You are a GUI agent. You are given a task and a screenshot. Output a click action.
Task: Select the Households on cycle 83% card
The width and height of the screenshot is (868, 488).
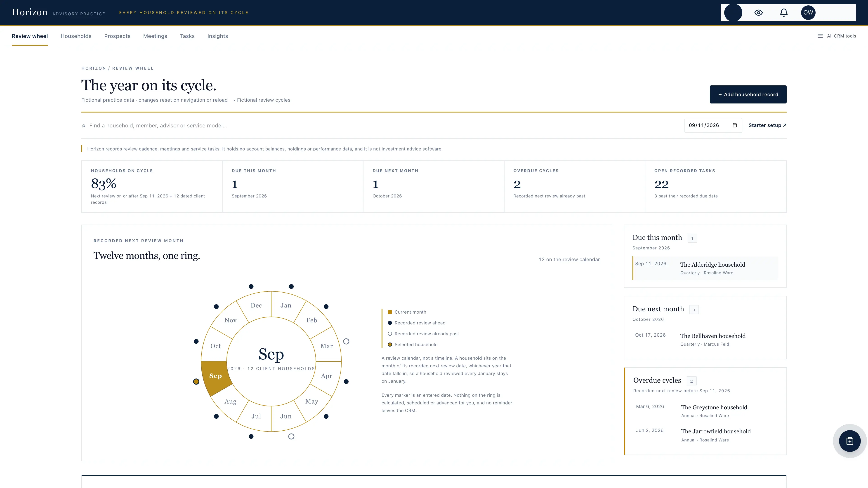152,187
